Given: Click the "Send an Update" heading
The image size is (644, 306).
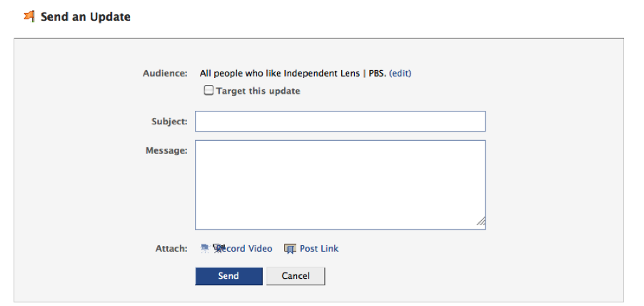Looking at the screenshot, I should tap(86, 16).
